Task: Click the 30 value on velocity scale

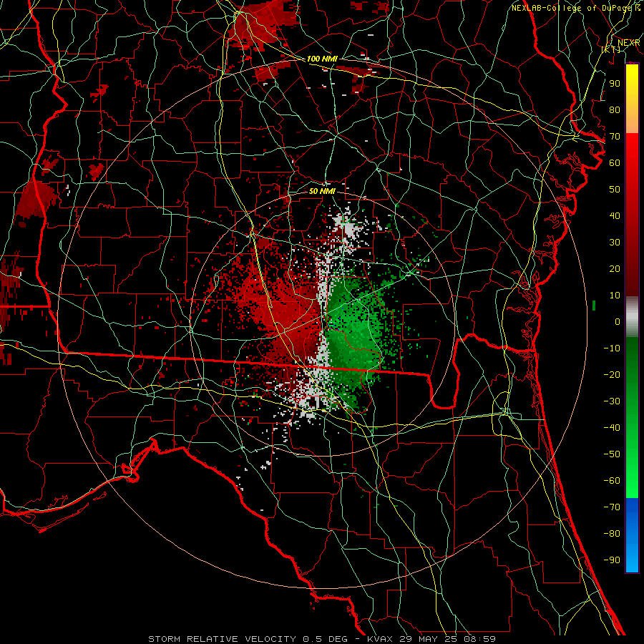Action: point(615,243)
